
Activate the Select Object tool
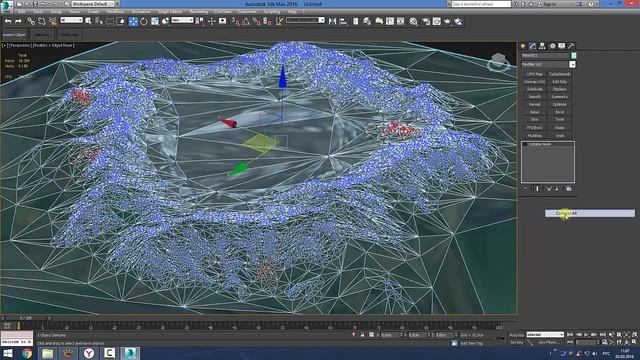88,21
